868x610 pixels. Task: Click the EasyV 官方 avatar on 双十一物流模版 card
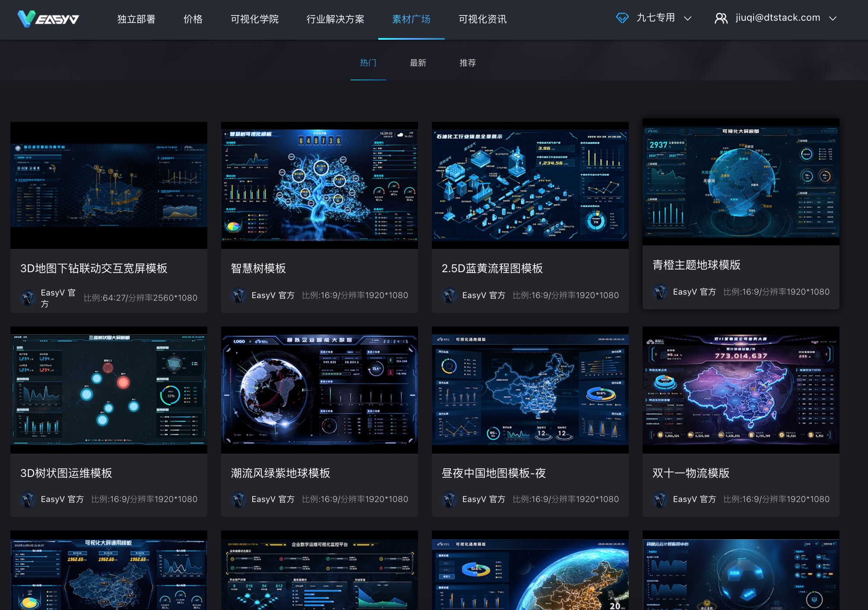pos(659,499)
